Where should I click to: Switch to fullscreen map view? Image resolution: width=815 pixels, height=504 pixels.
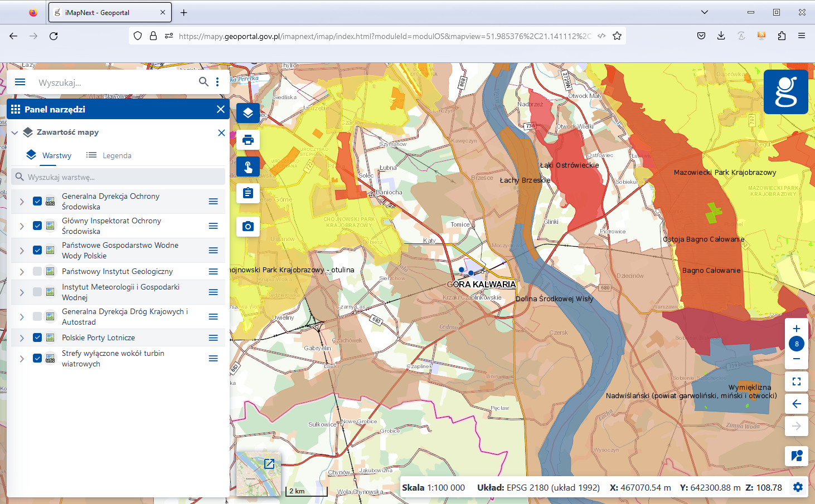click(797, 381)
